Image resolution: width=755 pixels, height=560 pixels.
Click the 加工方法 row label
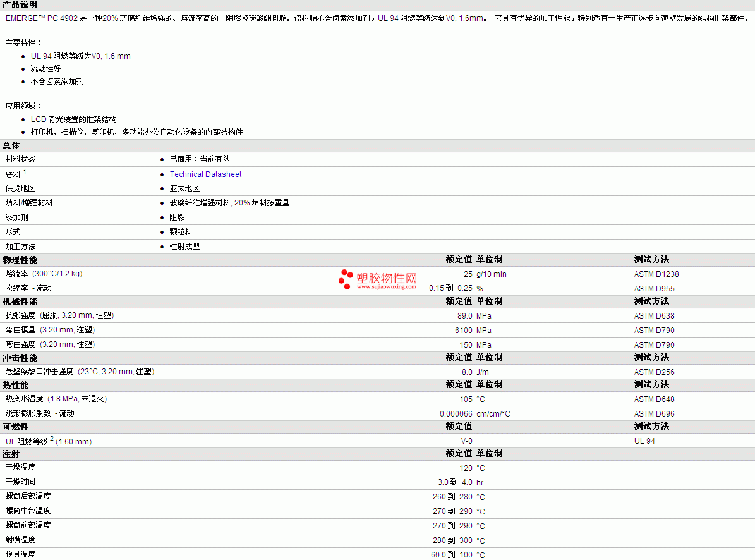[x=20, y=247]
